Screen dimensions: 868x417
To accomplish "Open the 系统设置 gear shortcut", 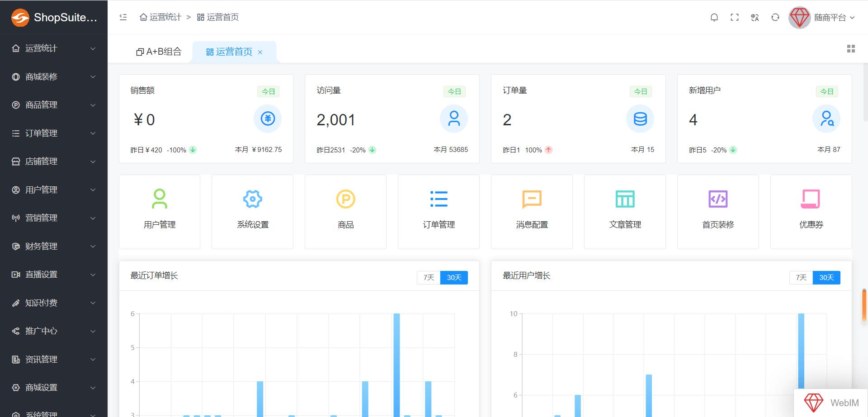I will pos(252,212).
